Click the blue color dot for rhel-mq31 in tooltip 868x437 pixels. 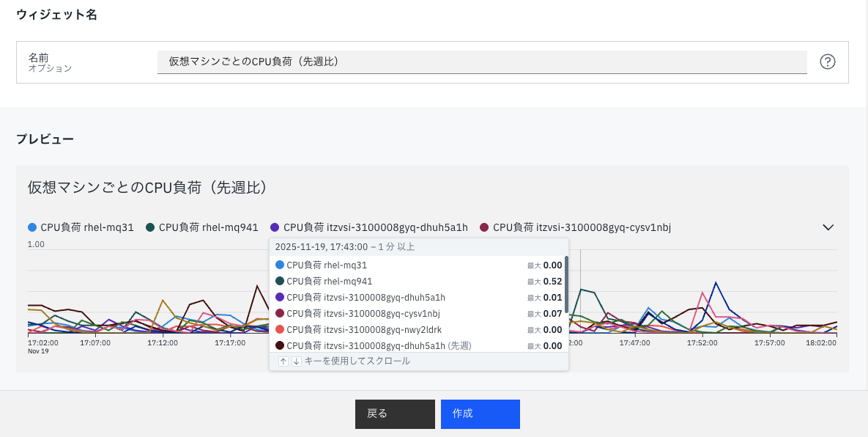point(280,265)
